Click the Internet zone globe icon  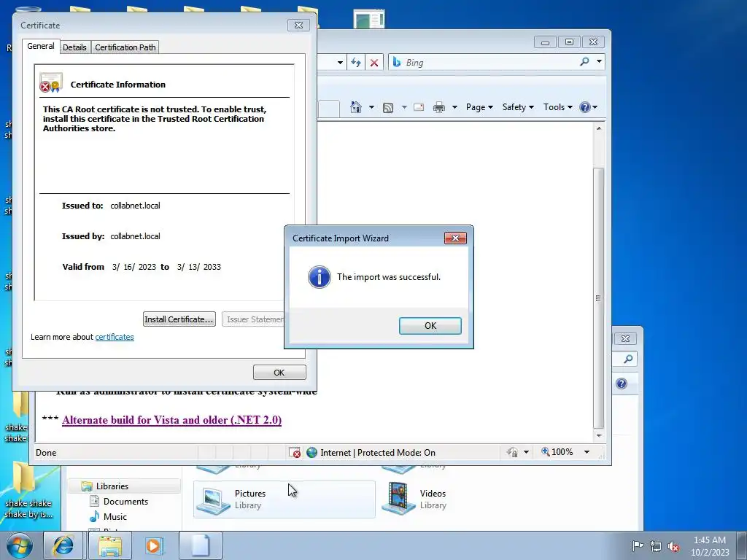point(311,452)
